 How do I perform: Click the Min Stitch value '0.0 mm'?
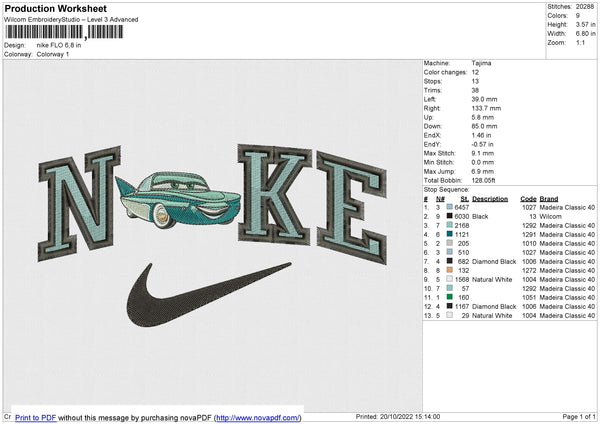click(x=483, y=162)
